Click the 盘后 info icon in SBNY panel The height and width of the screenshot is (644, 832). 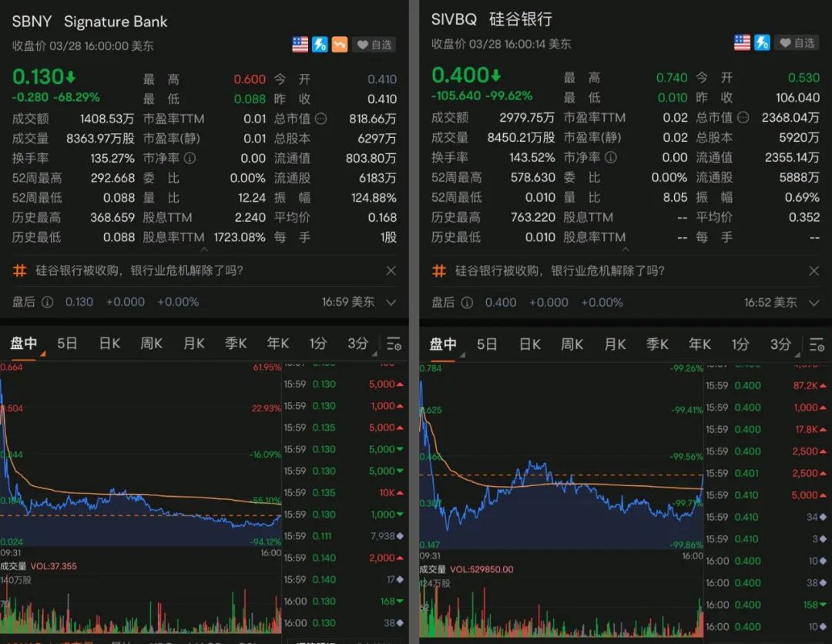pos(47,302)
